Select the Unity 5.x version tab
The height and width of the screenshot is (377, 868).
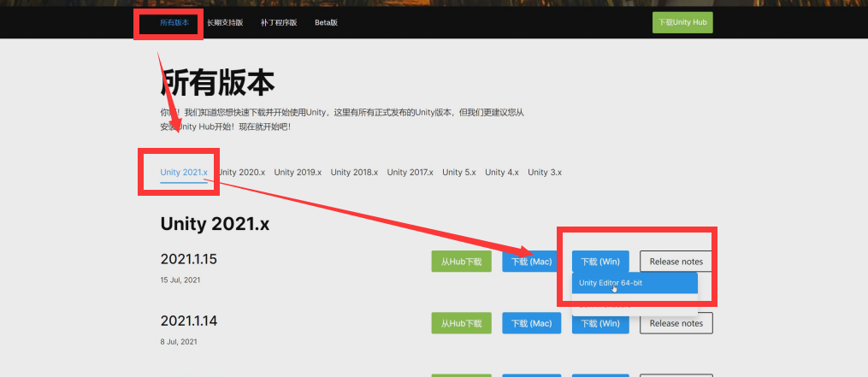coord(459,172)
